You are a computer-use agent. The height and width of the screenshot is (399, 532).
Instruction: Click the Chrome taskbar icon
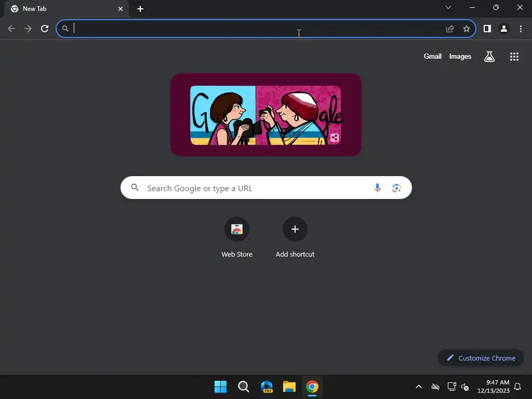click(x=312, y=387)
